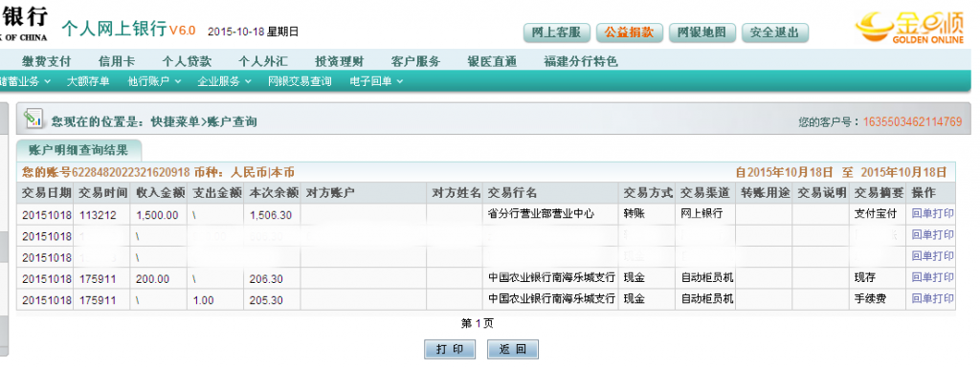Open the 网银地图 button
Screen dimensions: 980x368
pyautogui.click(x=702, y=33)
